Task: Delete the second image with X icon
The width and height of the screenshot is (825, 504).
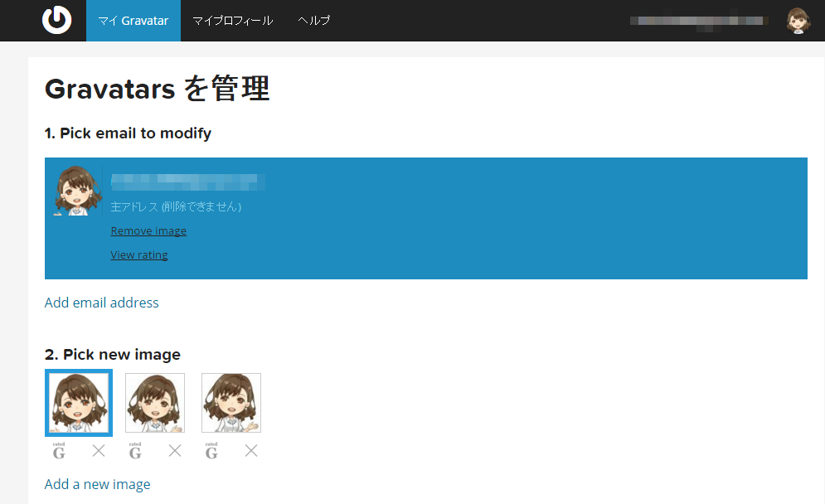Action: [175, 451]
